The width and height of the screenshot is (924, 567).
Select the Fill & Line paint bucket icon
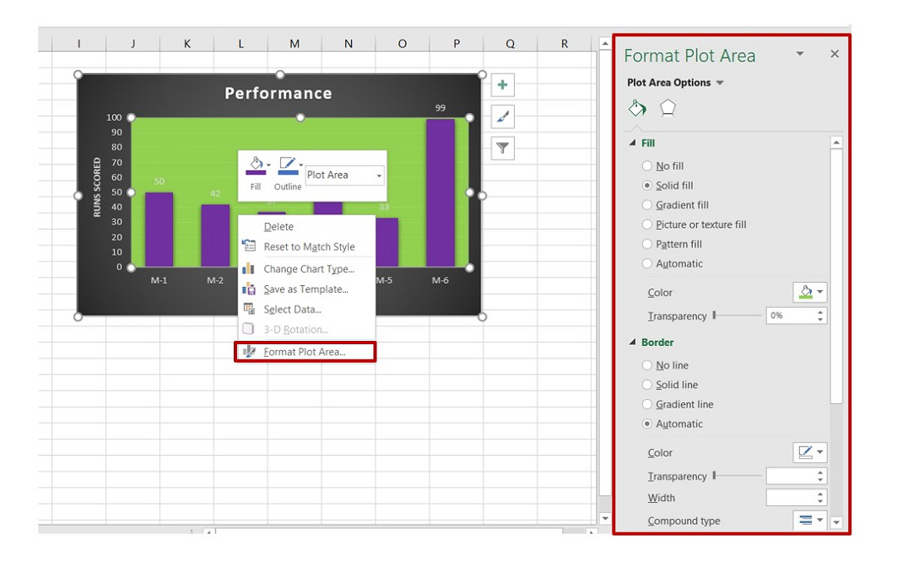(637, 108)
